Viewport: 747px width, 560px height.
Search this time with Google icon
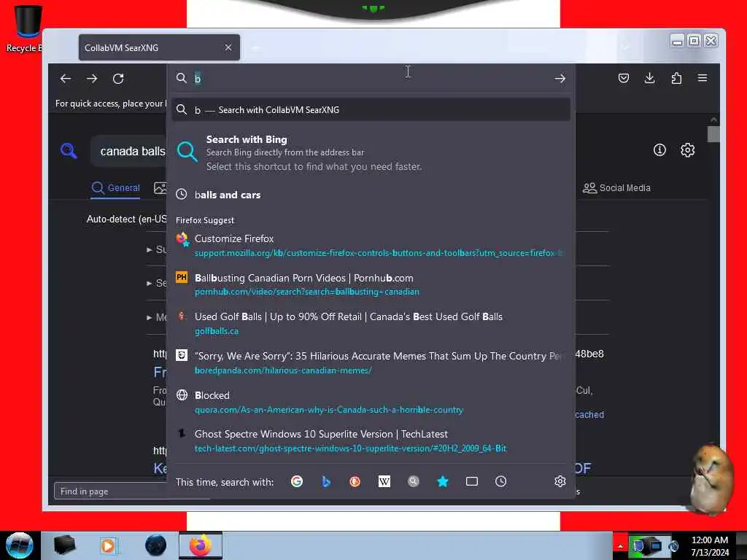coord(297,481)
